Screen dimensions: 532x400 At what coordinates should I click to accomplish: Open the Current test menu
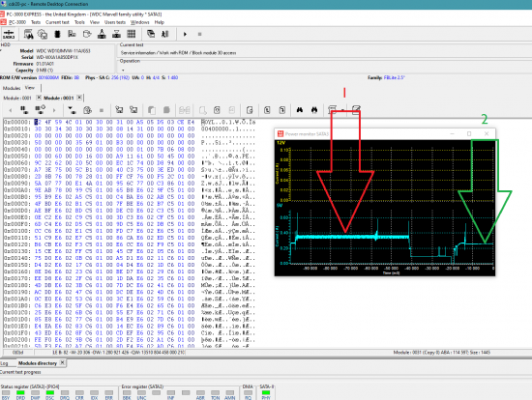coord(57,22)
